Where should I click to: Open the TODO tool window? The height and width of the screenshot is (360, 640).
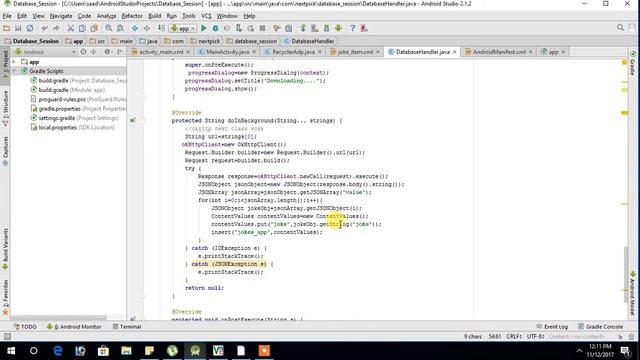pos(25,327)
